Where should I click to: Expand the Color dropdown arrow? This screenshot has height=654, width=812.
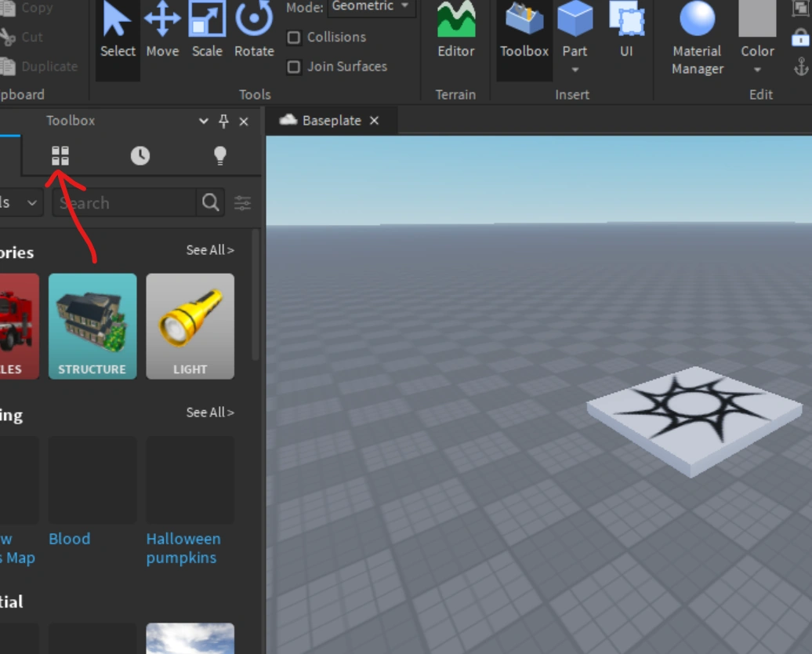(x=757, y=70)
